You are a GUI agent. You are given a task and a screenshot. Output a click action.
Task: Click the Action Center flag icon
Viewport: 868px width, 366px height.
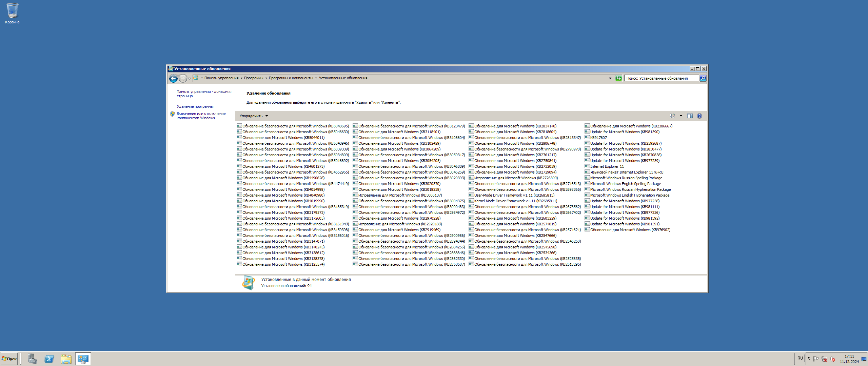click(816, 359)
